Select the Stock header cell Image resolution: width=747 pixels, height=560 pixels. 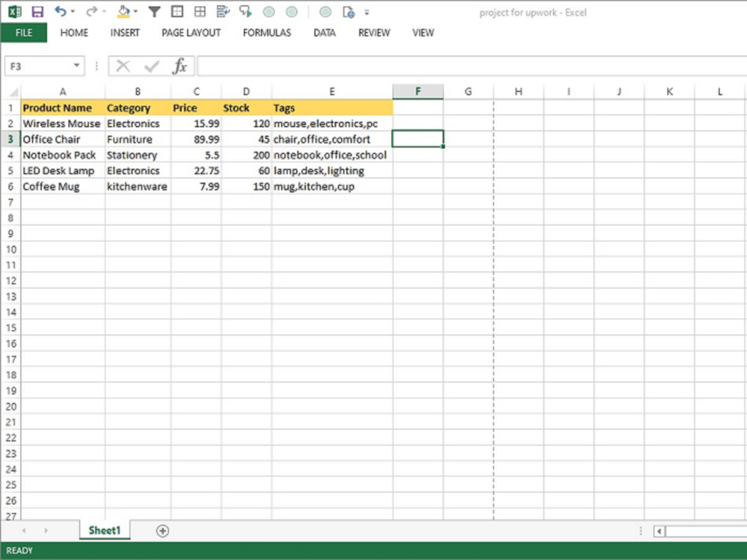247,108
